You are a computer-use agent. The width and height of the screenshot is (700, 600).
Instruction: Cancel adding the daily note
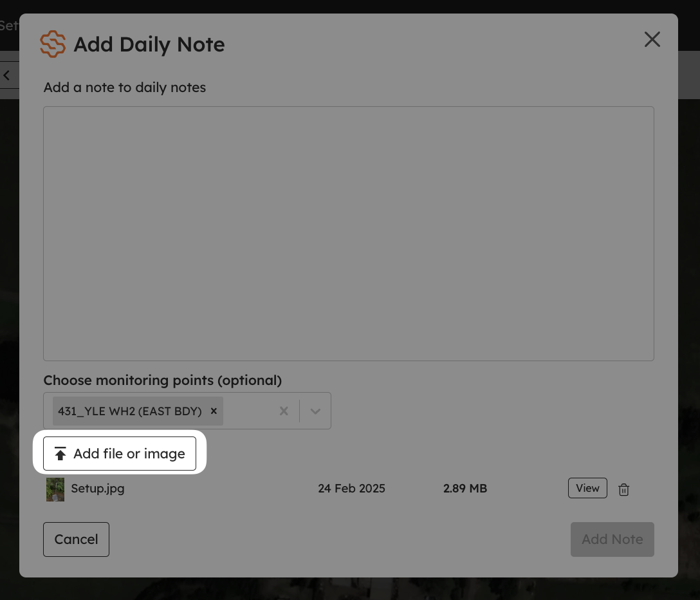[x=76, y=539]
